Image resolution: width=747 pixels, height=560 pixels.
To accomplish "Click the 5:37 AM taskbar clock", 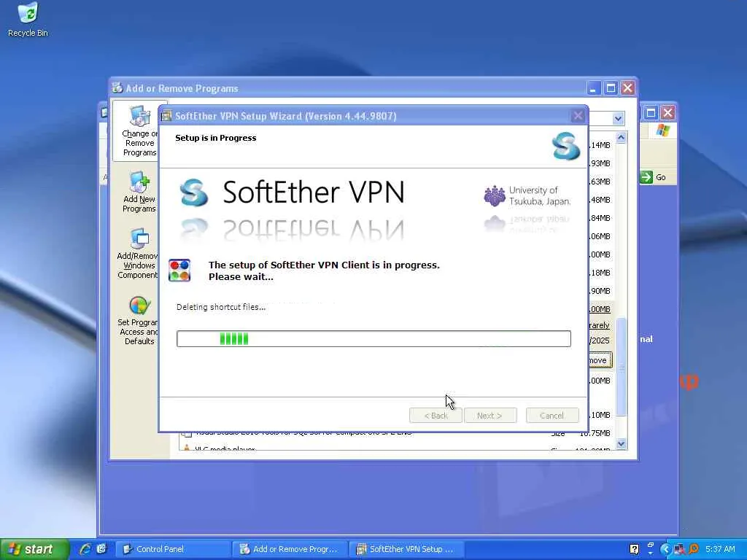I will point(720,549).
